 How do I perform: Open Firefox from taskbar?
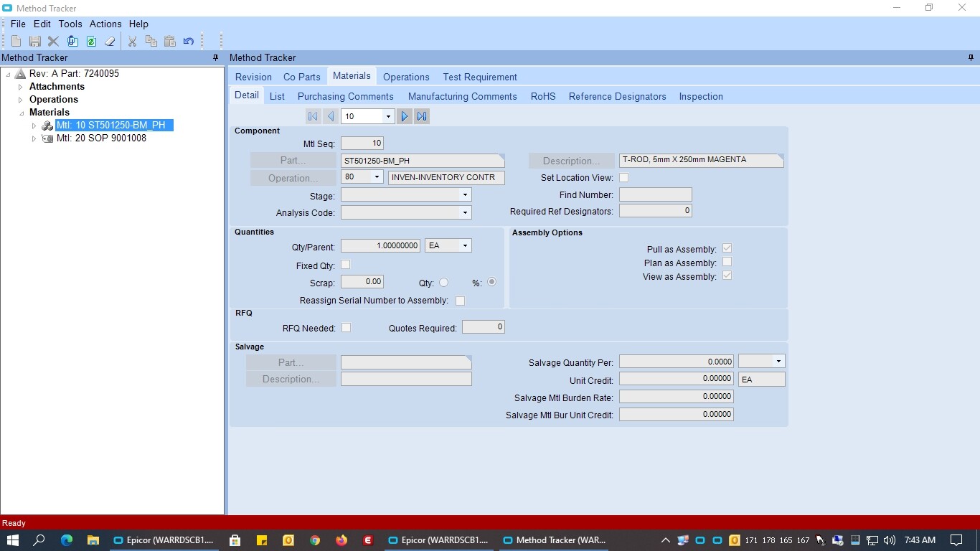click(341, 540)
